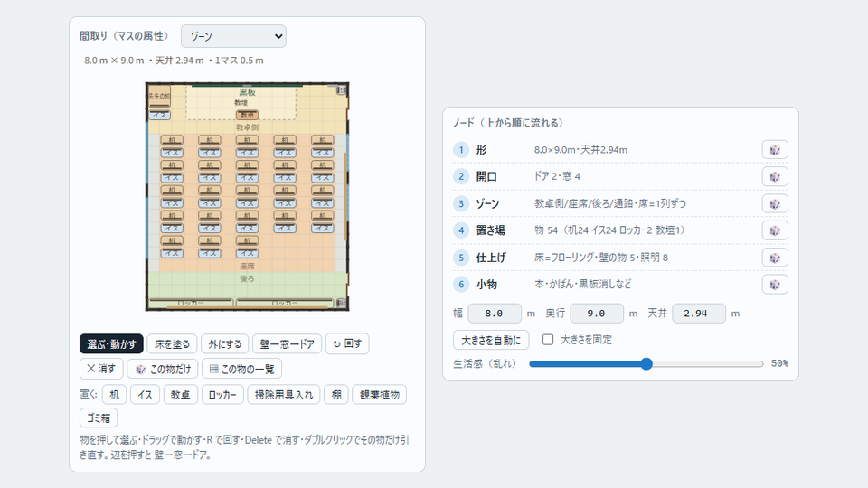Place a 教卓 from the 置く row
Screen dimensions: 868x488
[181, 395]
